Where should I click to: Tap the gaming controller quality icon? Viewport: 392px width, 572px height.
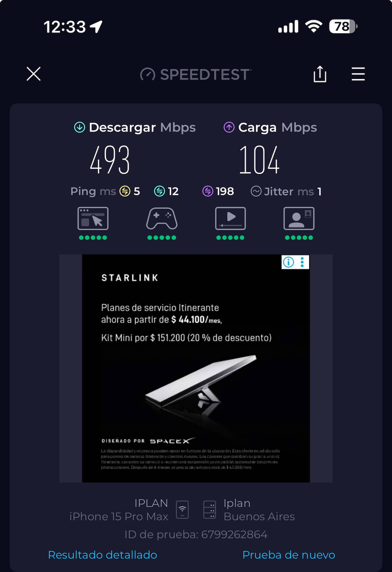tap(162, 218)
